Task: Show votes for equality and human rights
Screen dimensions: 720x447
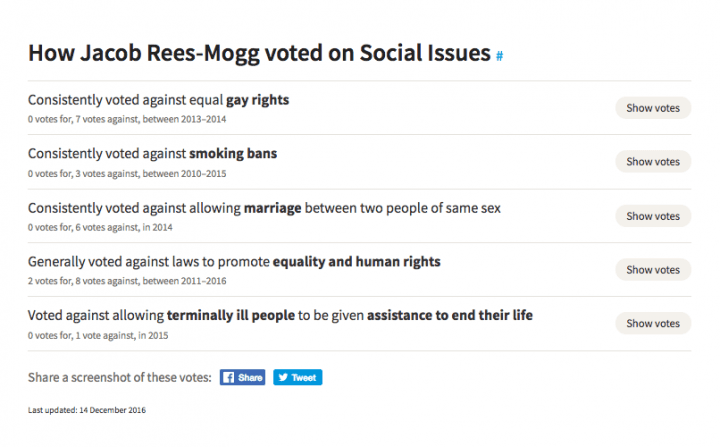Action: click(x=653, y=270)
